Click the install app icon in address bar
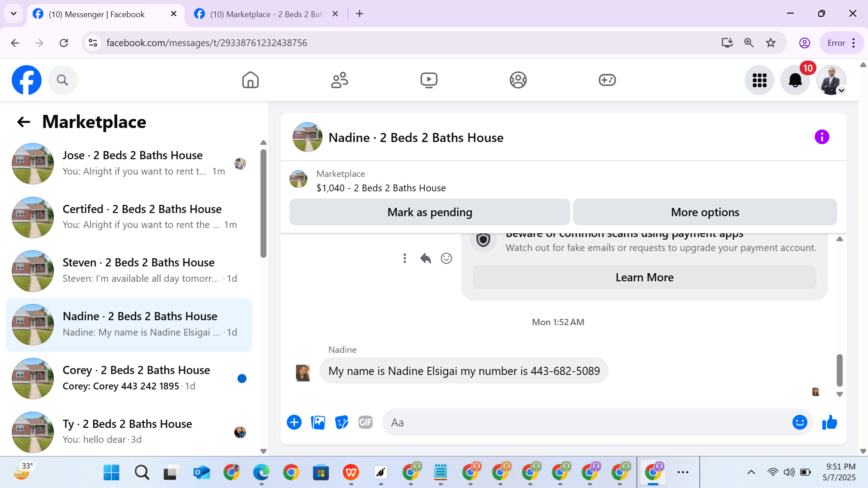This screenshot has width=868, height=488. coord(727,43)
